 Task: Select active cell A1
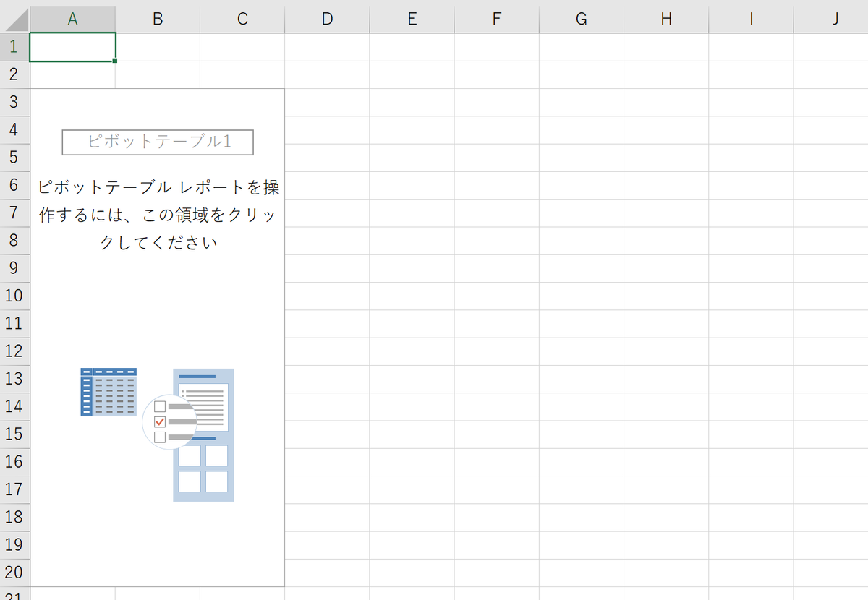pos(72,47)
